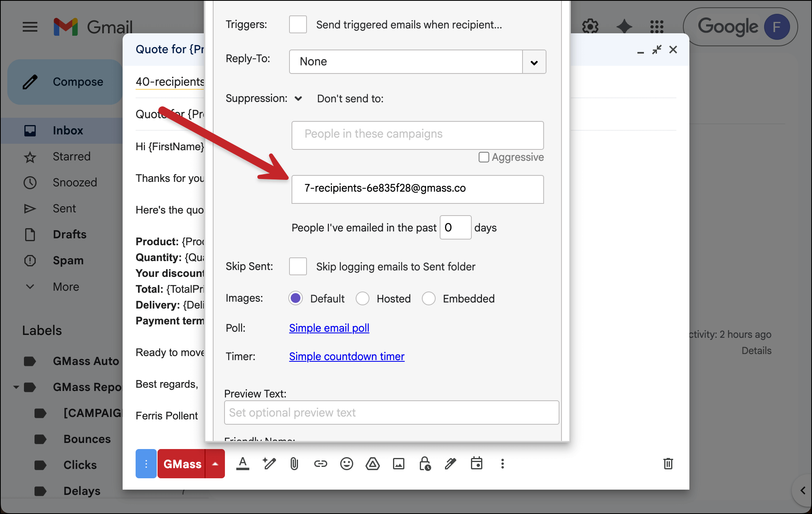
Task: Open GMass settings arrow next to button
Action: (215, 464)
